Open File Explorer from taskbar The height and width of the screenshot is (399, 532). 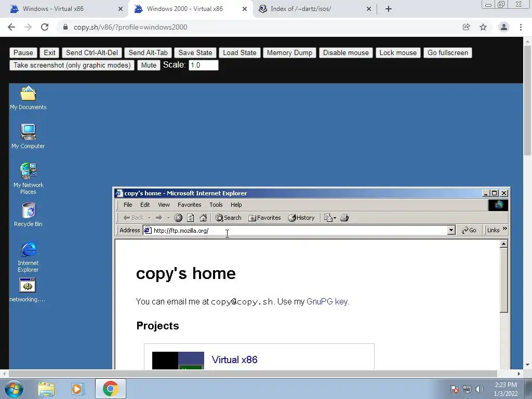tap(46, 389)
